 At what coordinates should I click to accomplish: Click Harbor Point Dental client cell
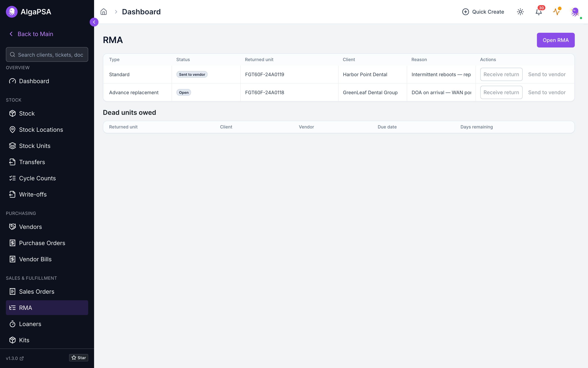[x=372, y=75]
